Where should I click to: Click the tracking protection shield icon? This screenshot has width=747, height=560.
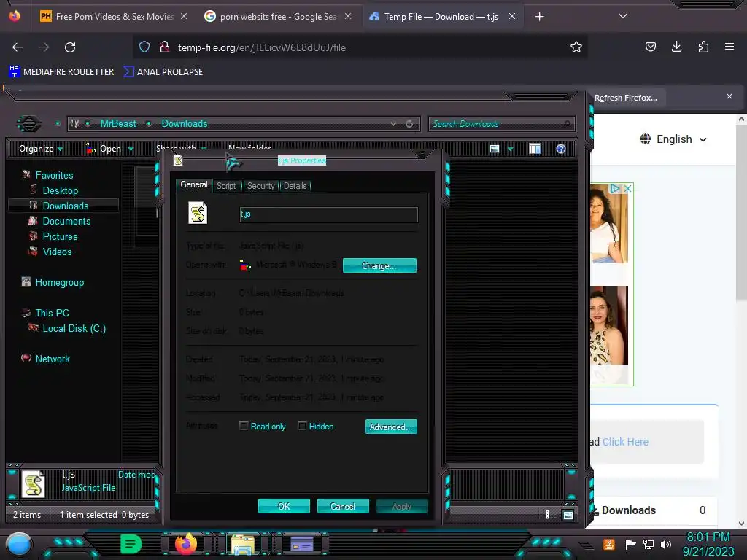(x=144, y=47)
